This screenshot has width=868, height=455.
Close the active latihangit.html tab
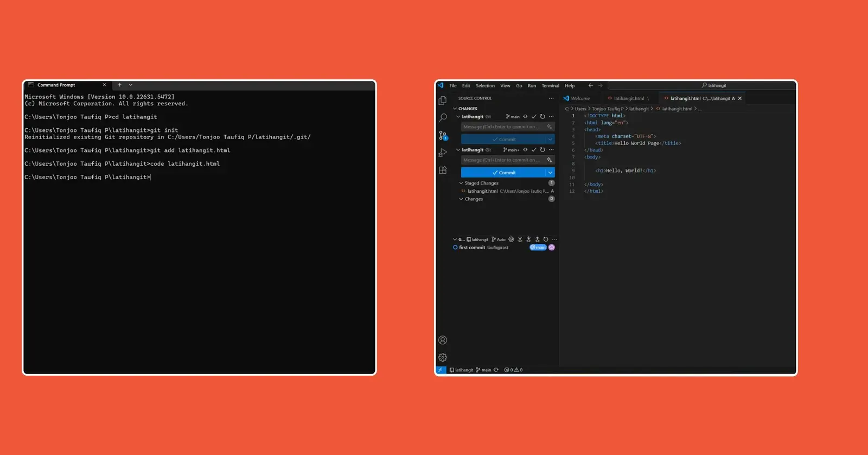point(739,98)
